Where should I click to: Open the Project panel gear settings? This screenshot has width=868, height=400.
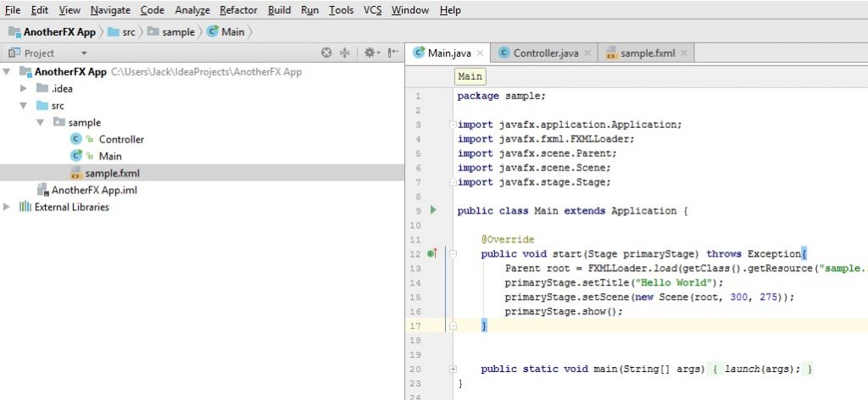tap(370, 53)
